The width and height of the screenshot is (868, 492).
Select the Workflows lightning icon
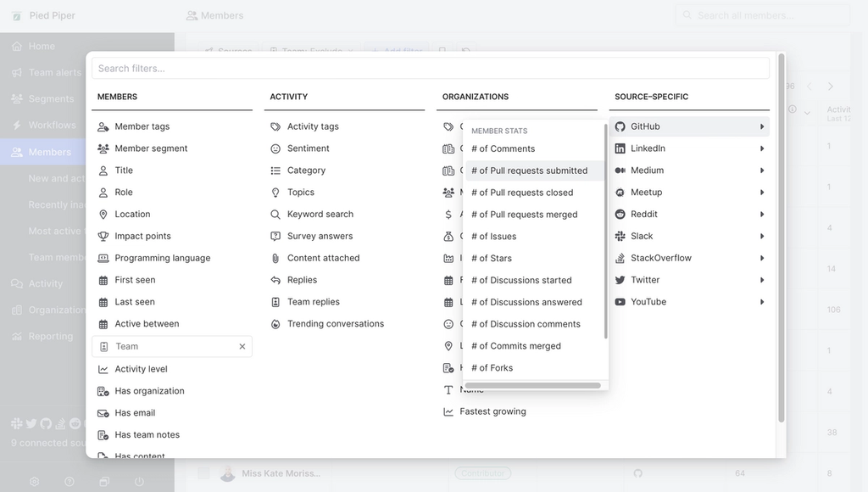point(17,125)
